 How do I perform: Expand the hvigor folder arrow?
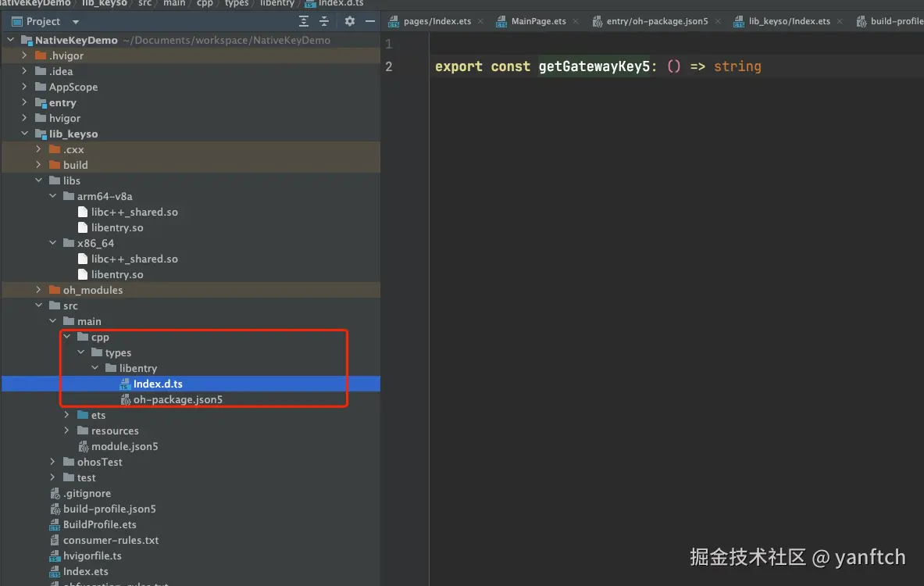[x=24, y=117]
